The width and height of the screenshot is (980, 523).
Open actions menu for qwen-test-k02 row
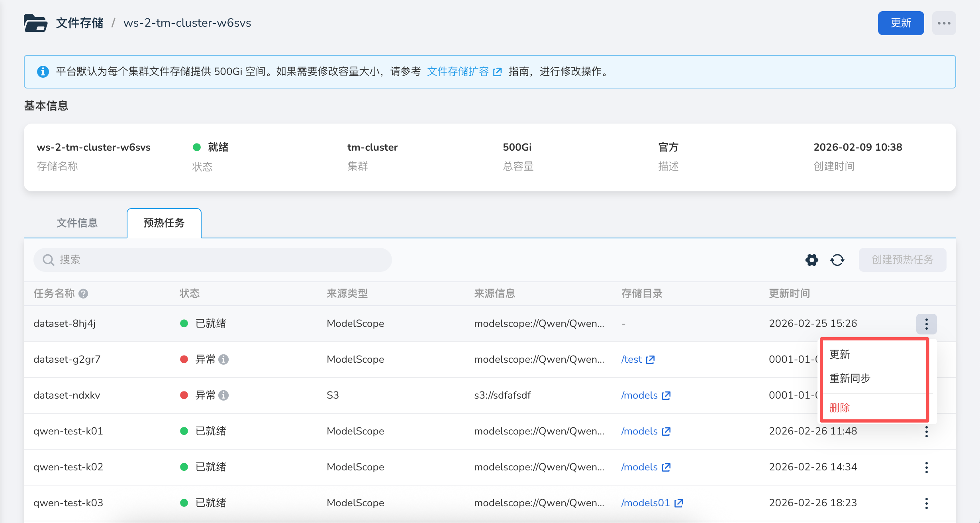click(926, 467)
